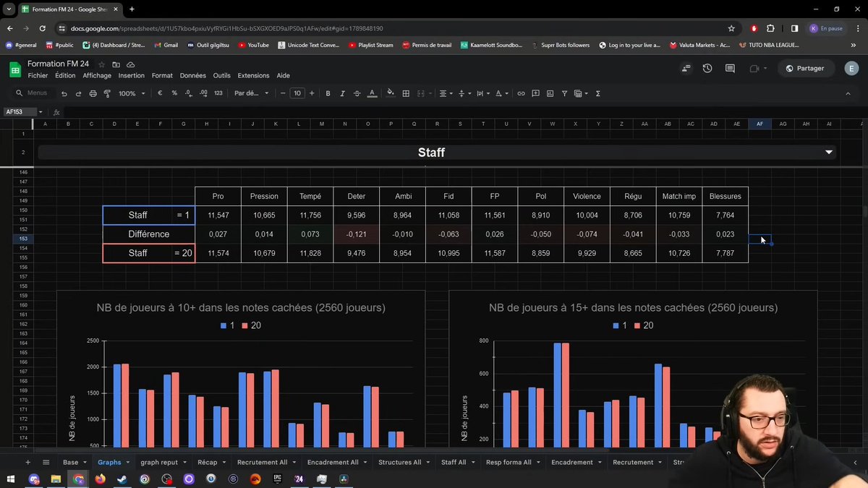Click the font size 10 field
This screenshot has width=868, height=488.
coord(297,93)
